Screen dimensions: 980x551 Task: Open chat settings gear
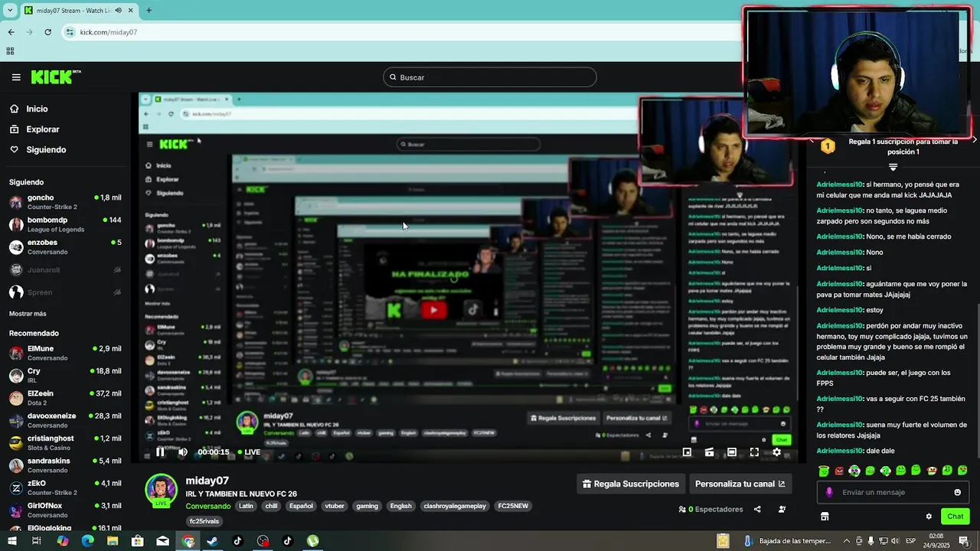coord(929,517)
